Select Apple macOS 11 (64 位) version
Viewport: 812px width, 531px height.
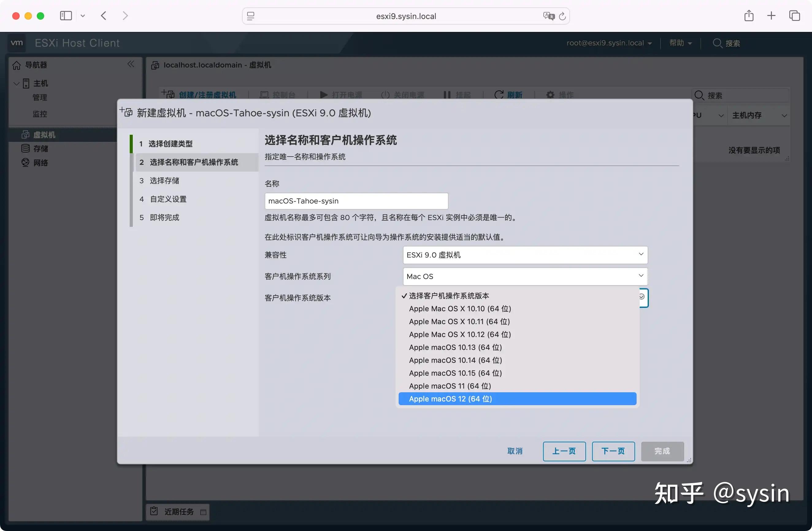(450, 386)
